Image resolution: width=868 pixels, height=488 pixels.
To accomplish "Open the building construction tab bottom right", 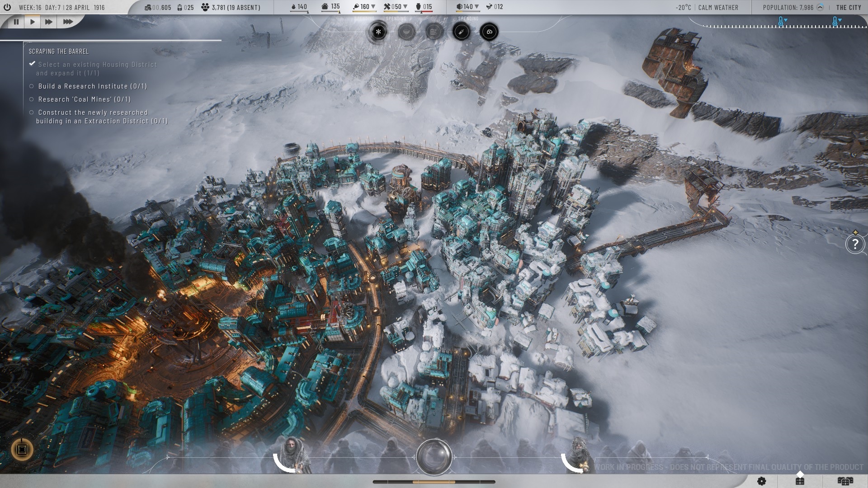I will tap(800, 481).
